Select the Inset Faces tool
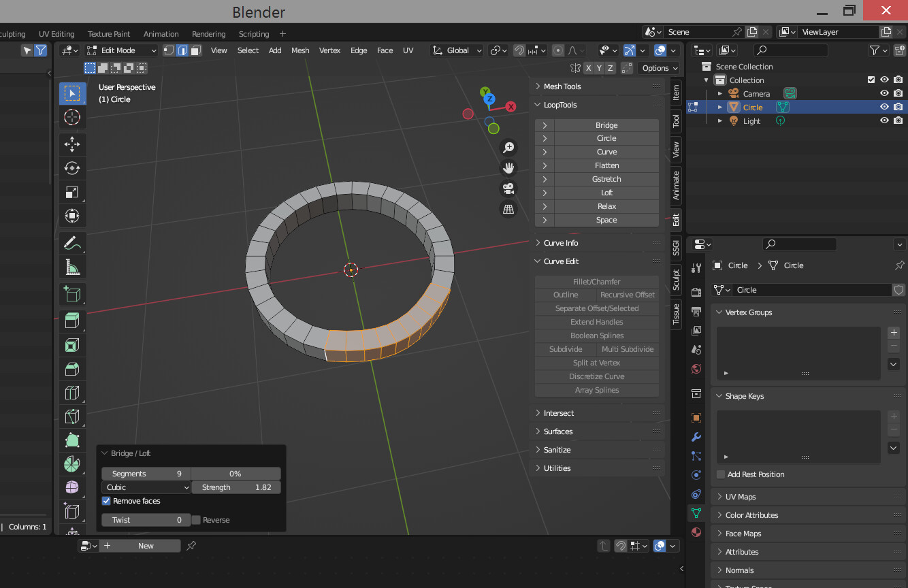This screenshot has width=908, height=588. 71,346
